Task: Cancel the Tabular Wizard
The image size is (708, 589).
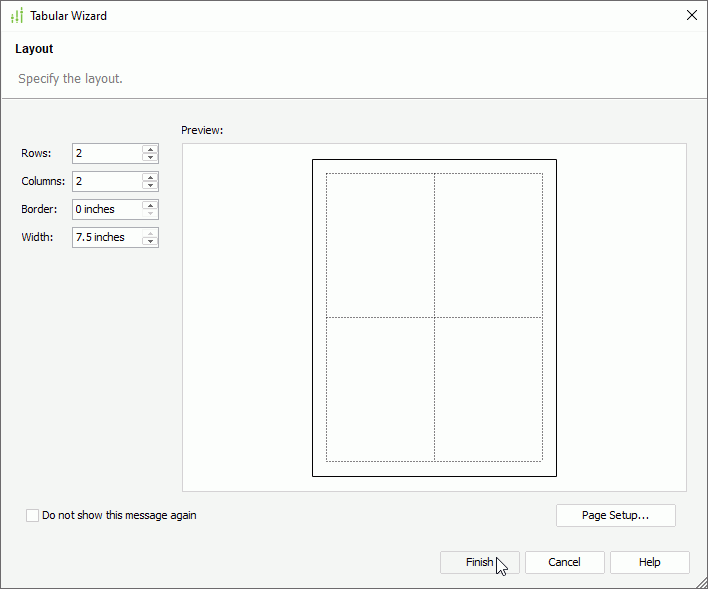Action: [564, 562]
